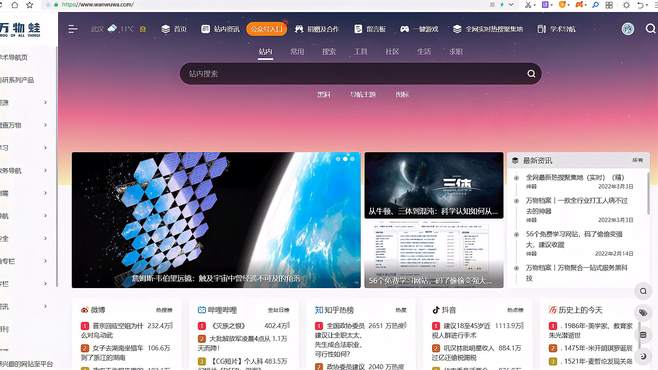Open news item 56个免费学习网站
The image size is (658, 370).
tap(574, 239)
